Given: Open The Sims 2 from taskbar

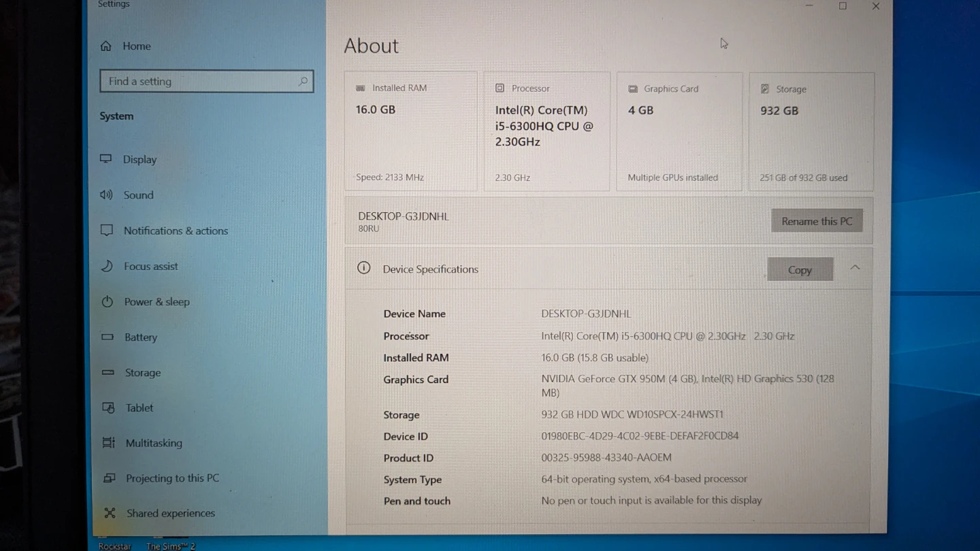Looking at the screenshot, I should pyautogui.click(x=170, y=546).
